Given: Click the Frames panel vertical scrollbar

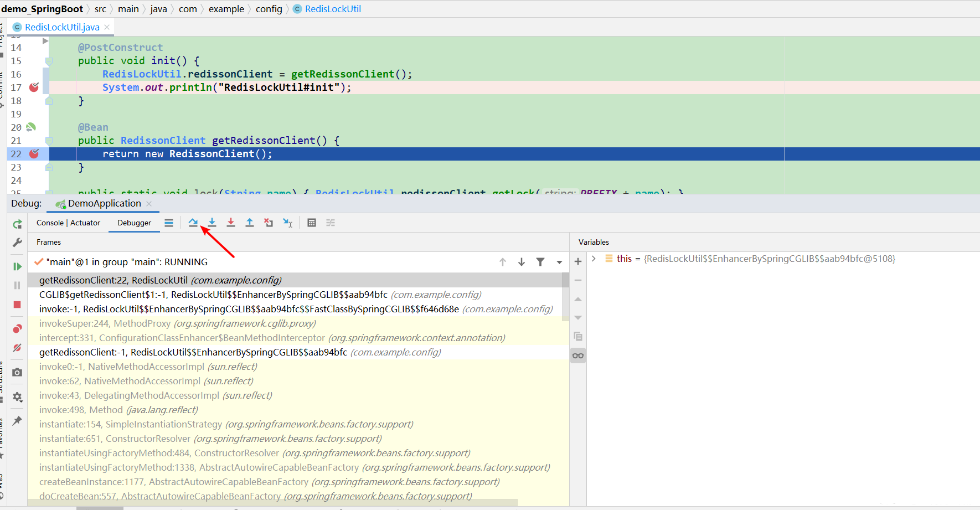Looking at the screenshot, I should coord(565,297).
